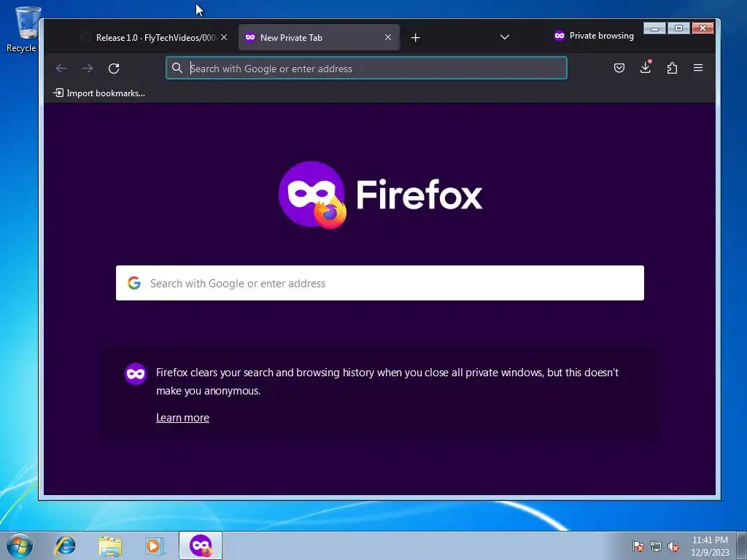Image resolution: width=747 pixels, height=560 pixels.
Task: Click the Firefox clears your search notice
Action: tap(387, 381)
